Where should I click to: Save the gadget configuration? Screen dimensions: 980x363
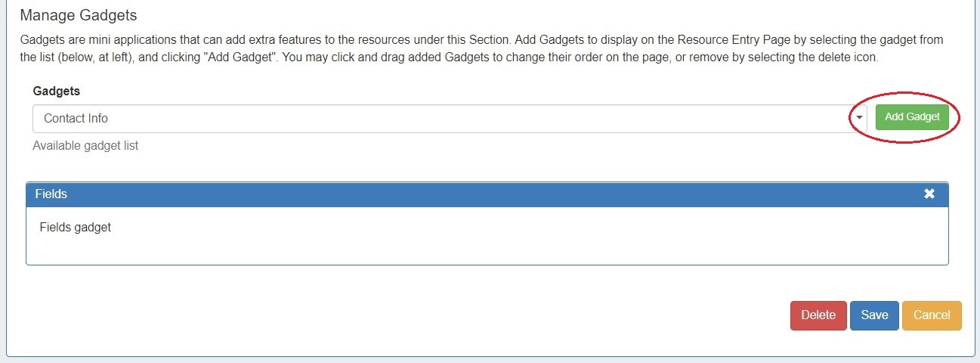[874, 315]
